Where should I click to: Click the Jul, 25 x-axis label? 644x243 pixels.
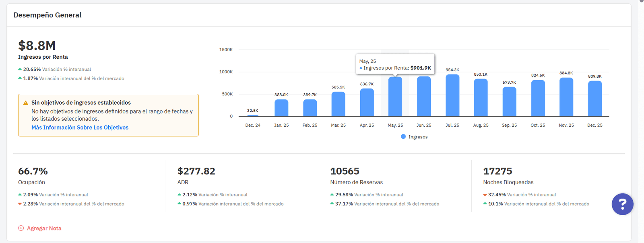[x=452, y=125]
